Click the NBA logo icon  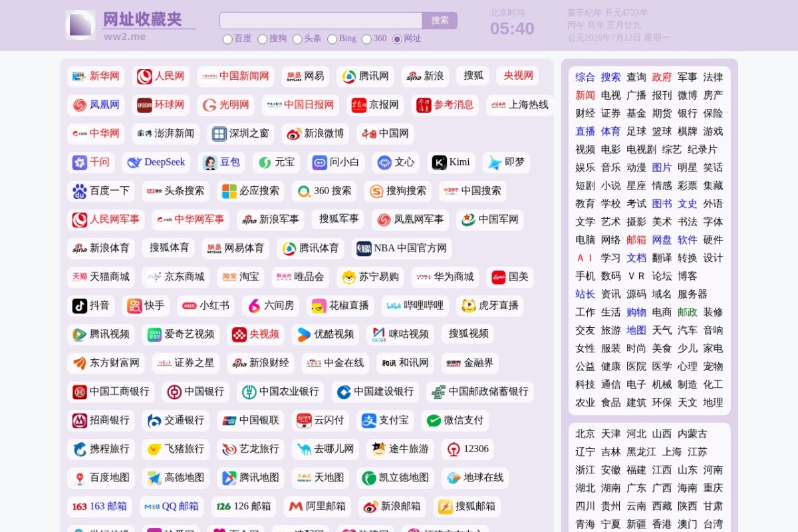coord(364,249)
